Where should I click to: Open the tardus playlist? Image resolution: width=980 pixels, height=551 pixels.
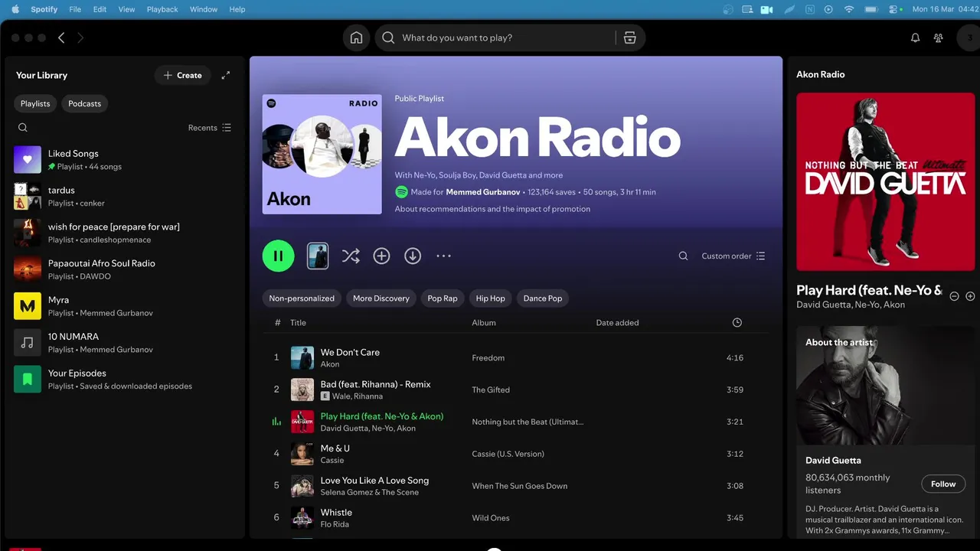coord(125,196)
